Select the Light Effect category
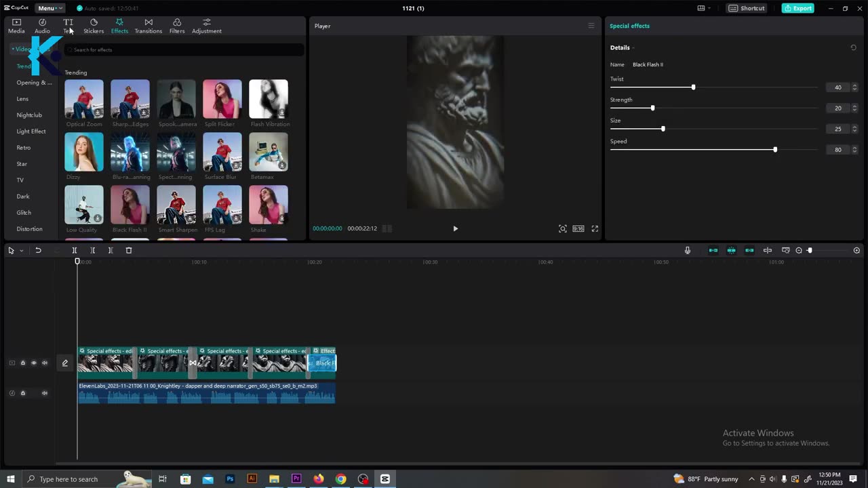Screen dimensions: 868x488 31,131
